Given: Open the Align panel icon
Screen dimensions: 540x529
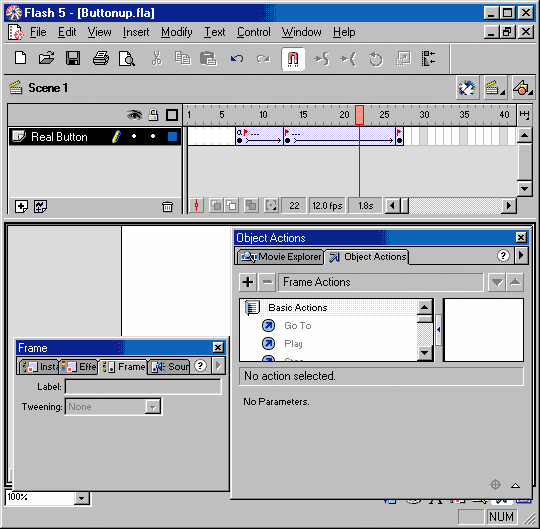Looking at the screenshot, I should 428,59.
